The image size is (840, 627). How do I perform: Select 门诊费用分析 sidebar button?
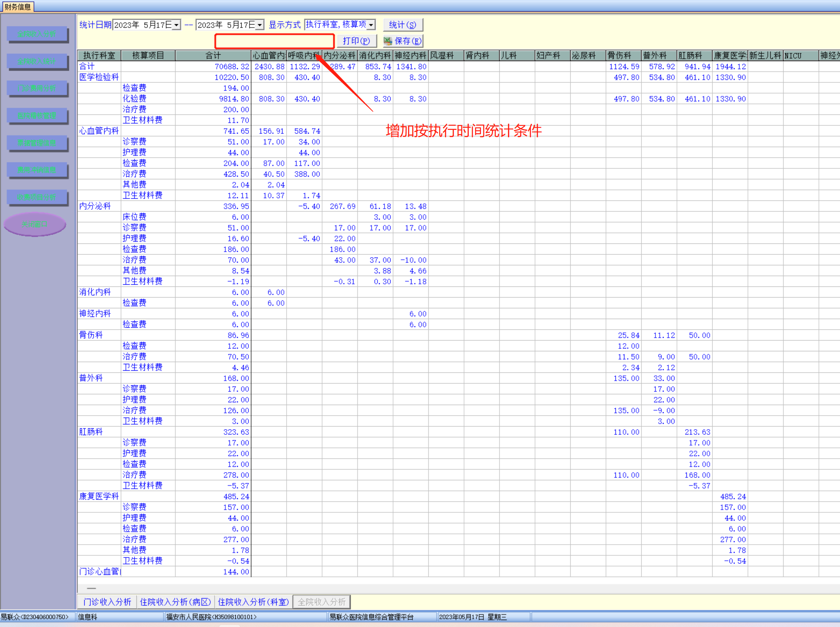coord(37,88)
